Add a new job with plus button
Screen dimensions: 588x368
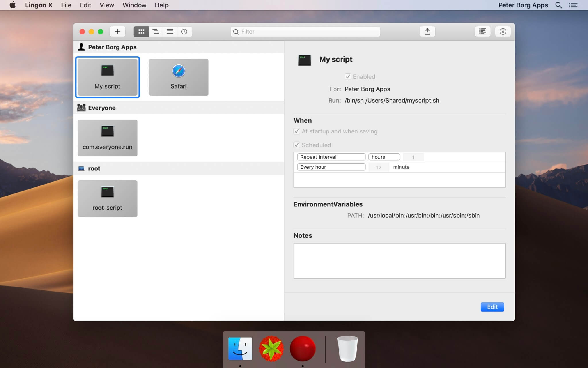tap(117, 32)
